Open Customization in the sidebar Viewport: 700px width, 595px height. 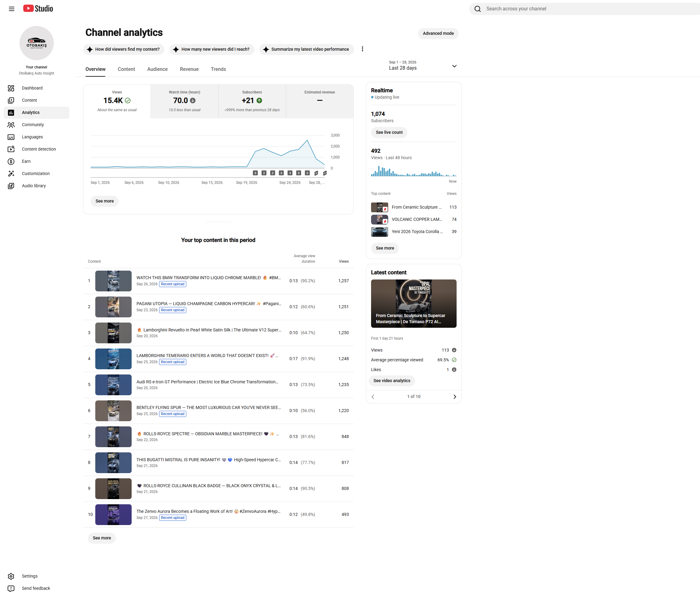(x=36, y=174)
